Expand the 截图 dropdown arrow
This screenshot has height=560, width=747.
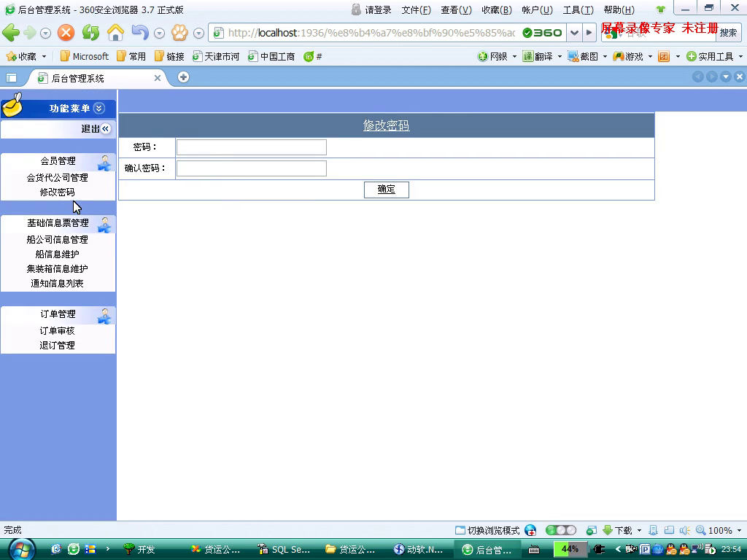605,57
